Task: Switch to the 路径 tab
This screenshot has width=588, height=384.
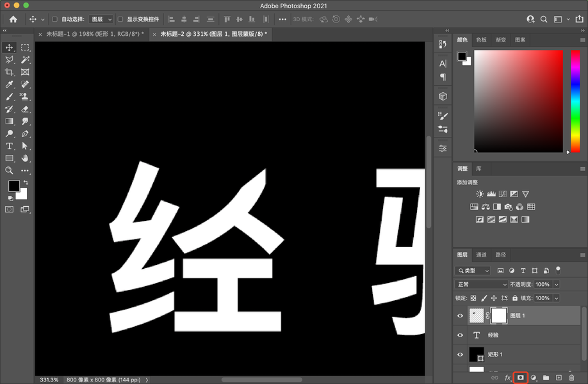Action: coord(501,255)
